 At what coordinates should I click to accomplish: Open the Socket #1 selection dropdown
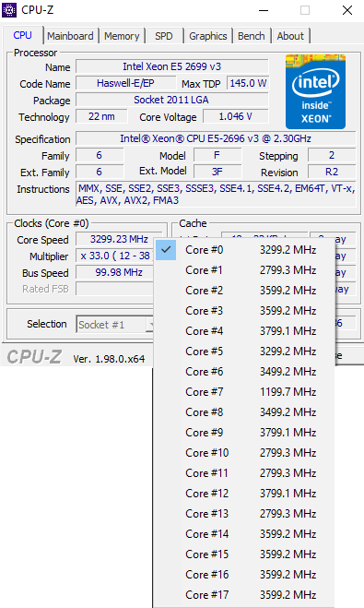pyautogui.click(x=115, y=324)
